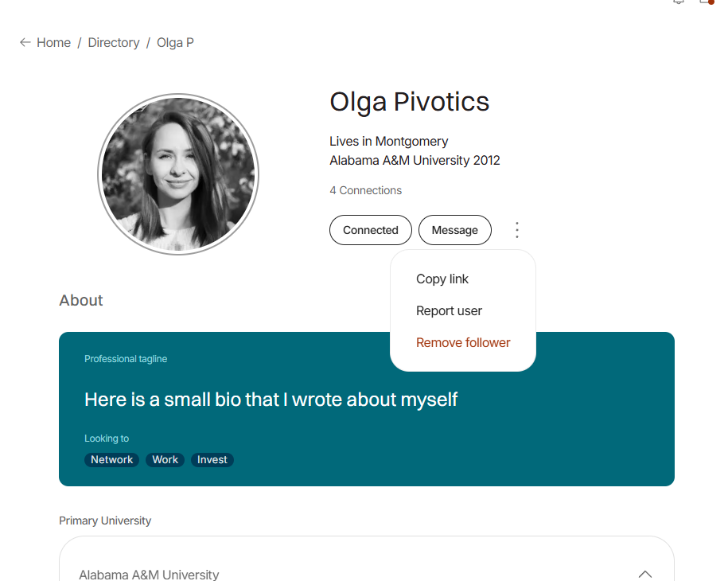Image resolution: width=728 pixels, height=581 pixels.
Task: Collapse the Alabama A&M University card chevron
Action: pyautogui.click(x=645, y=574)
